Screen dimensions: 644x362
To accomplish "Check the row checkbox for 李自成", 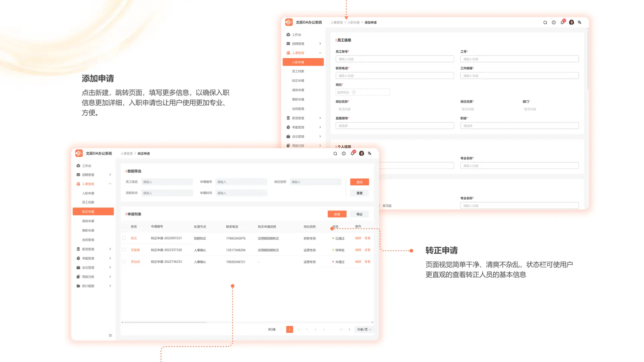I will tap(124, 261).
